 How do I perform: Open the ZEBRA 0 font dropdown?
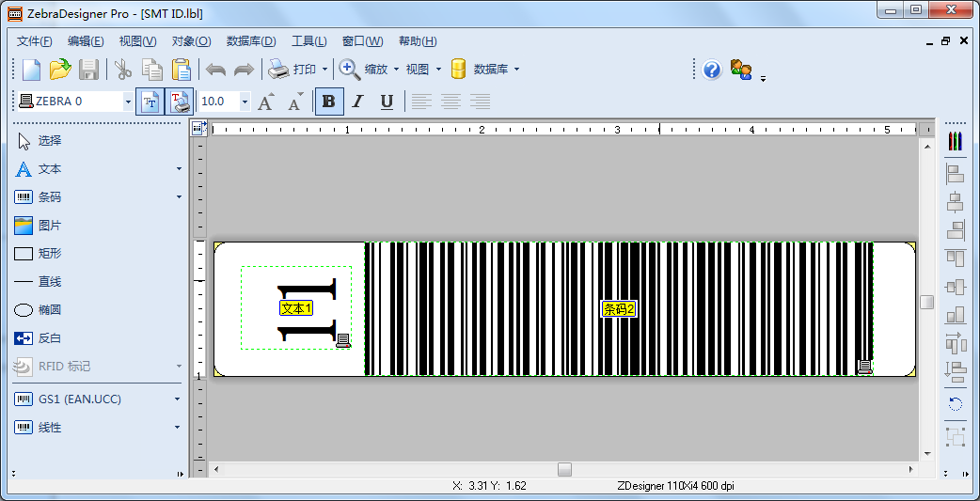coord(128,102)
